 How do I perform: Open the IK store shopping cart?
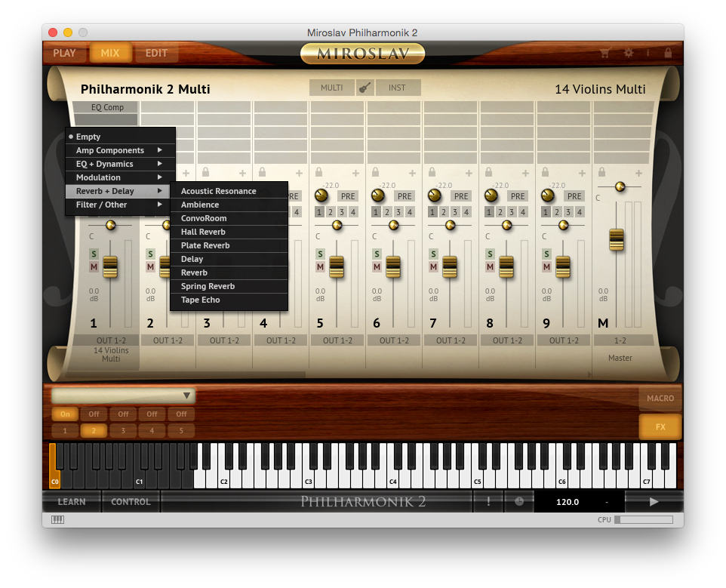point(604,53)
